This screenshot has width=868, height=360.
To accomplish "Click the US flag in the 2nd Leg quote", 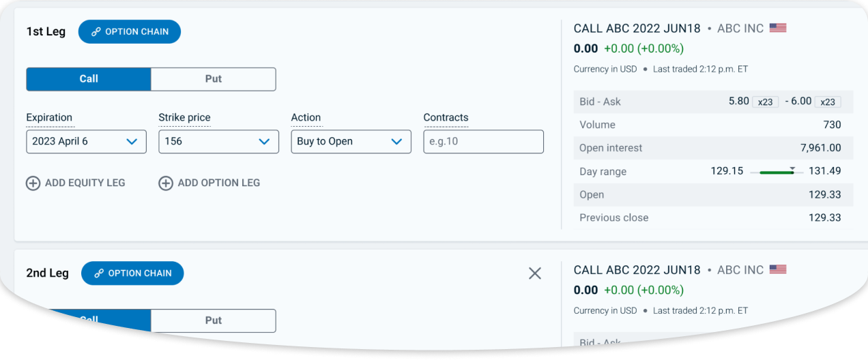I will click(778, 269).
